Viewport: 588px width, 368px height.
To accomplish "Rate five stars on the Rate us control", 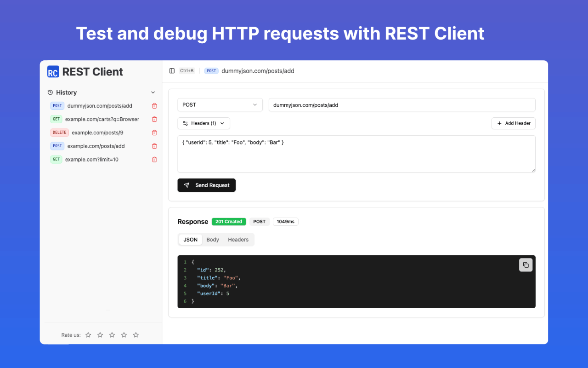I will point(136,335).
